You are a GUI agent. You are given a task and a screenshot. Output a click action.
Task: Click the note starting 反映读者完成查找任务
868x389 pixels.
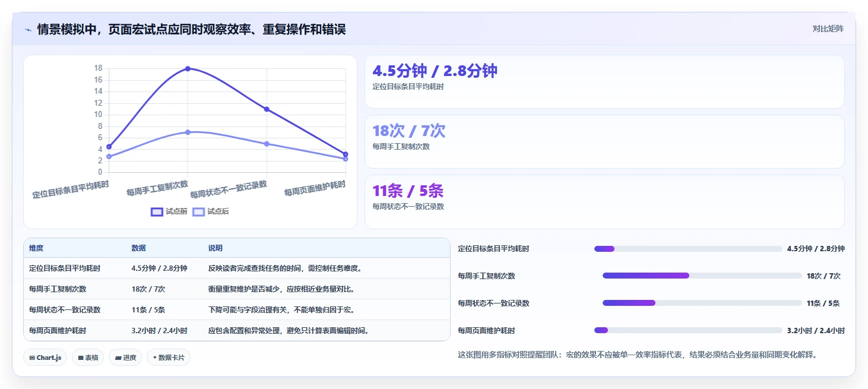pyautogui.click(x=285, y=268)
